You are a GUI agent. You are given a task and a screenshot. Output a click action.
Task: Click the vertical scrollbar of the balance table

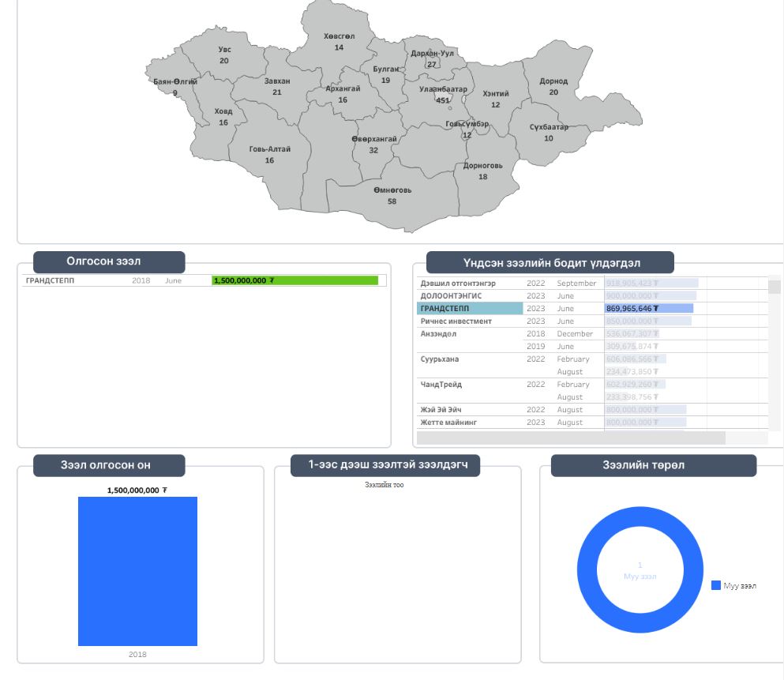tap(775, 287)
